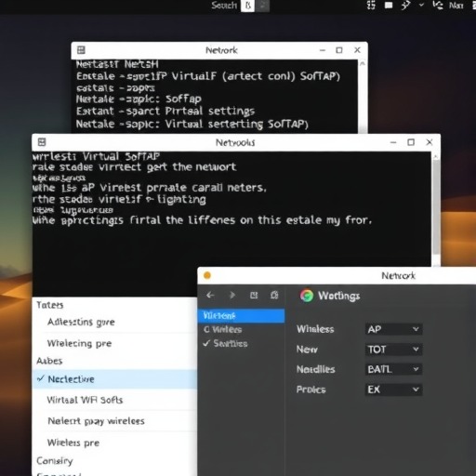Click the orange dot in Network title bar

(207, 275)
